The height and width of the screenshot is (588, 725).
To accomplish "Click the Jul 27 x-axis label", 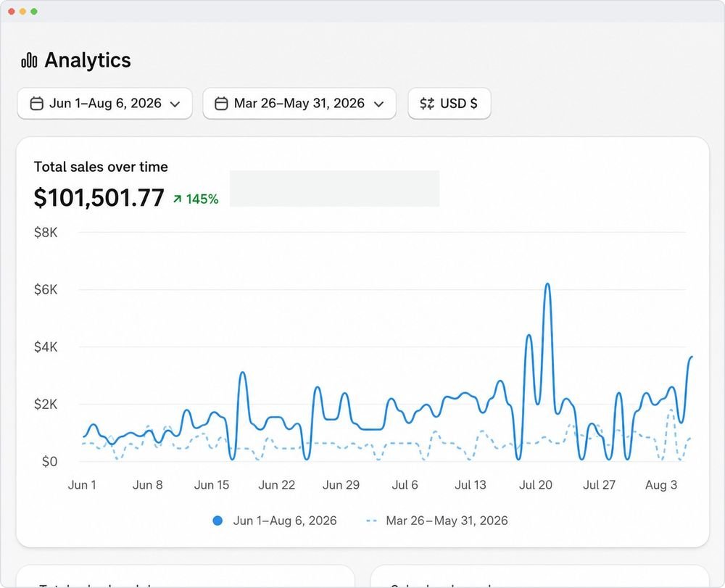I will [599, 485].
